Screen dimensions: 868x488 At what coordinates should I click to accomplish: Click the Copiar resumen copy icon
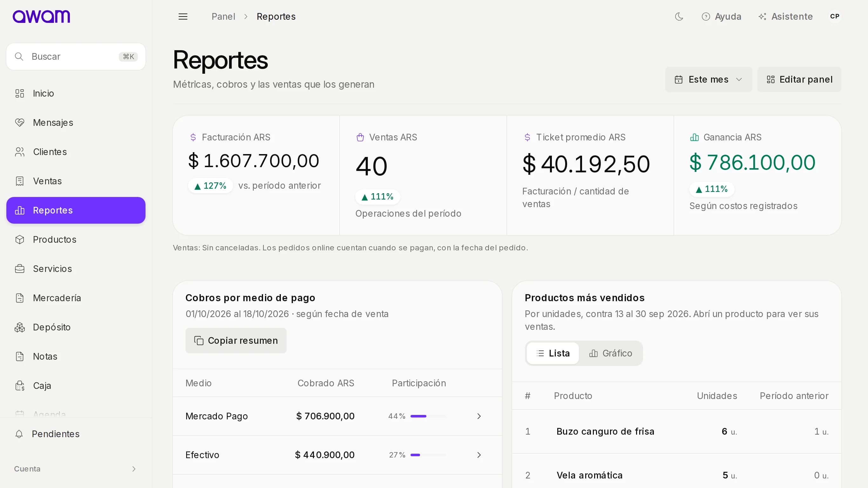[199, 341]
